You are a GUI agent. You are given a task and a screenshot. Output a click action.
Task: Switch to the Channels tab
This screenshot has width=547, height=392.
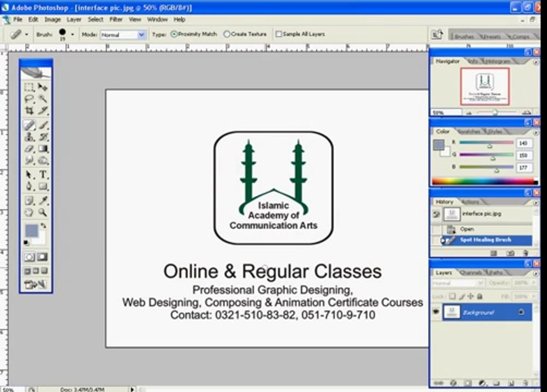coord(471,272)
